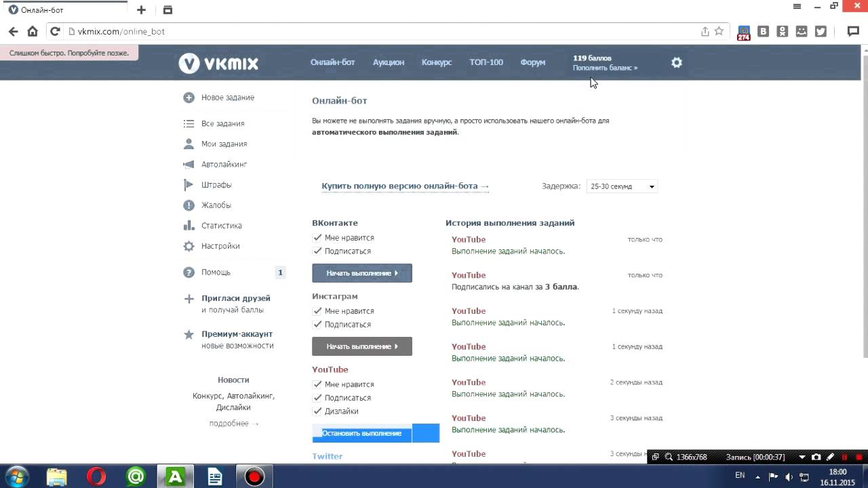Click подробнее link under Новости

coord(234,424)
